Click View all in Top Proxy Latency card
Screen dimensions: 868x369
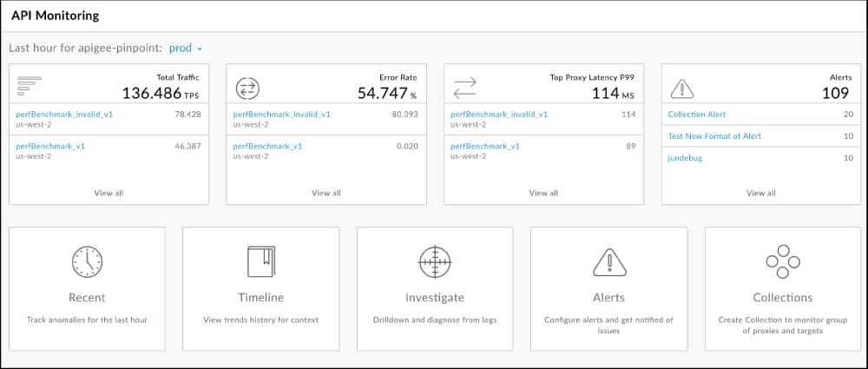pos(543,194)
